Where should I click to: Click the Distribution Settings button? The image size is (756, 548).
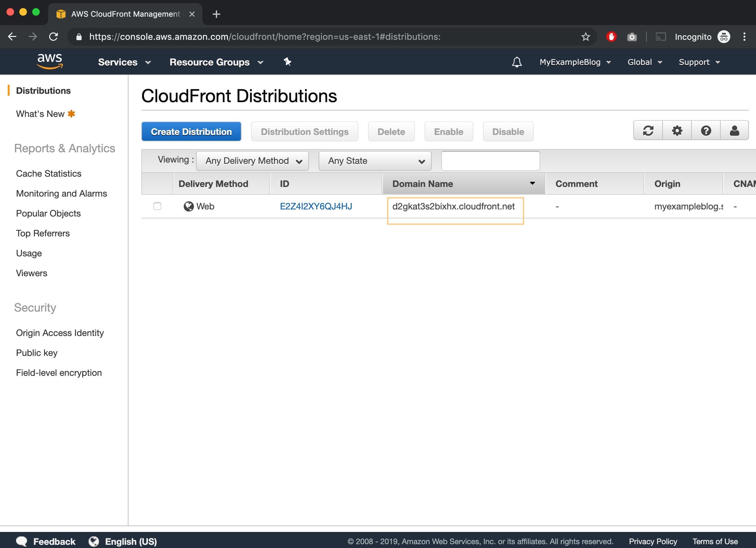305,131
